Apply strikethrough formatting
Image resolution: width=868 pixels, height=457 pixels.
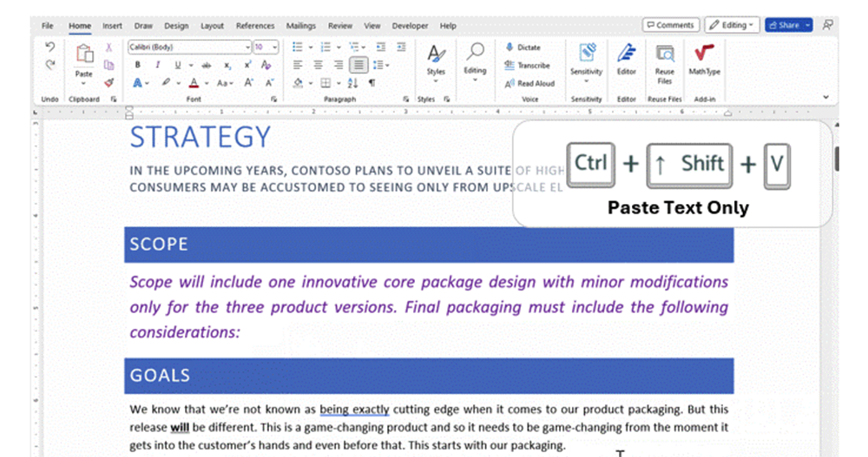click(207, 65)
